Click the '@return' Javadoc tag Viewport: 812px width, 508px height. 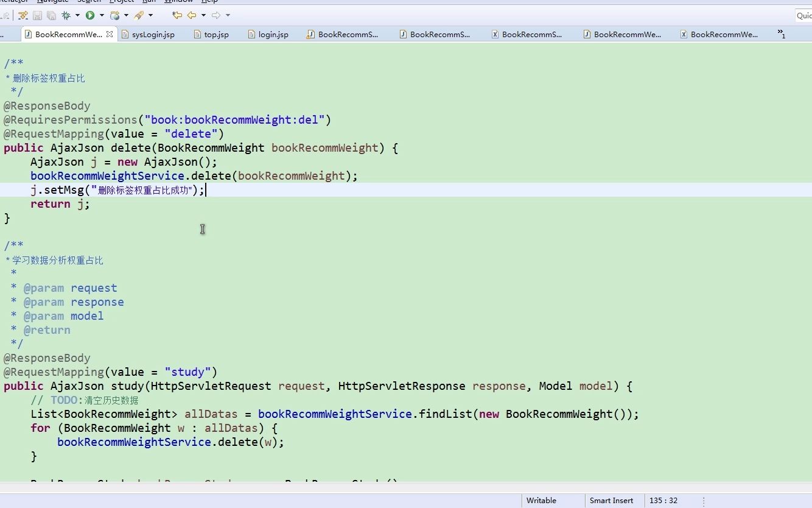pos(47,330)
